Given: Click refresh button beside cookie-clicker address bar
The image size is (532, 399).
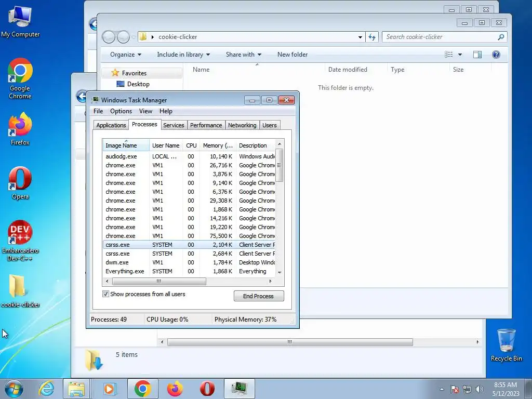Looking at the screenshot, I should pyautogui.click(x=372, y=37).
